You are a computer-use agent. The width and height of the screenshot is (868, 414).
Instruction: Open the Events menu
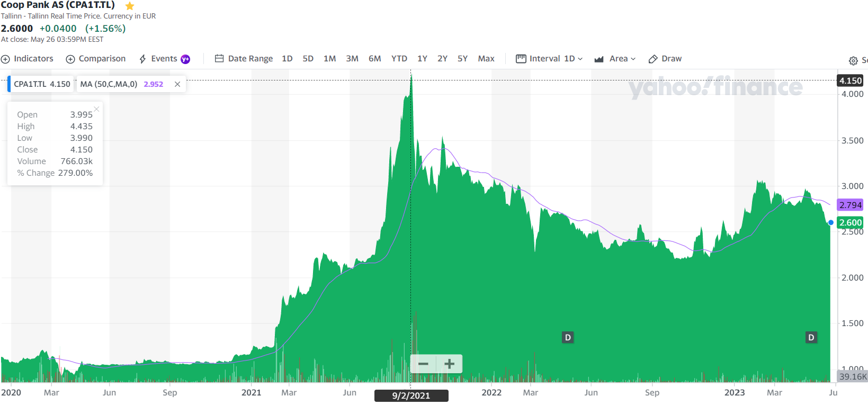pyautogui.click(x=164, y=59)
